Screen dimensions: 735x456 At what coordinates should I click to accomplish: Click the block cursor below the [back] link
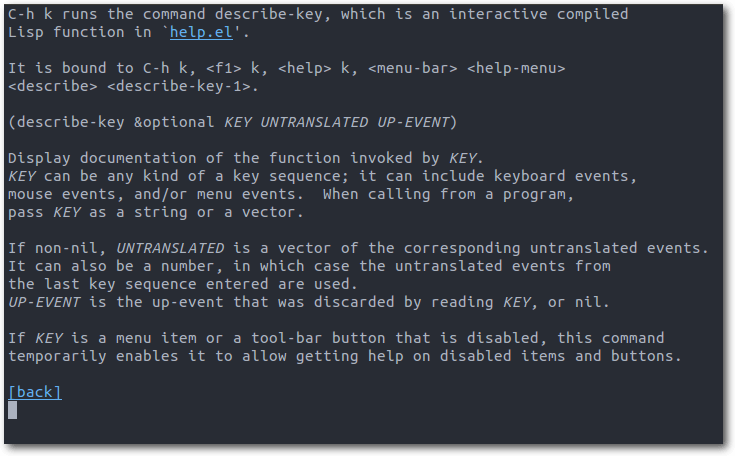[x=13, y=411]
